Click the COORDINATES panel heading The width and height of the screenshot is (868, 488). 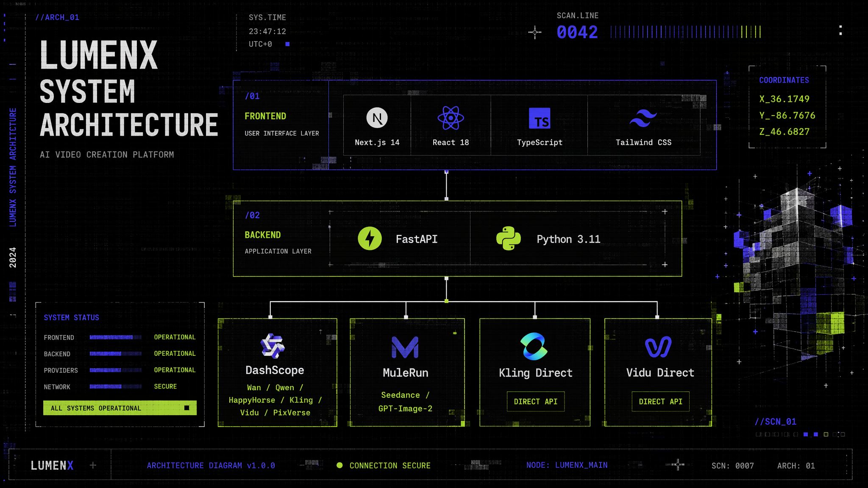784,80
